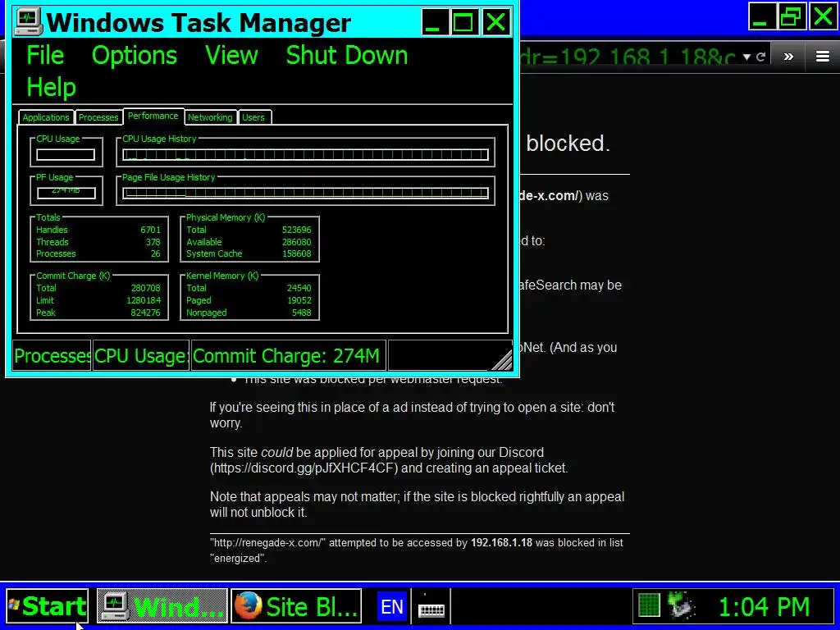
Task: Open the View menu in Task Manager
Action: pos(231,56)
